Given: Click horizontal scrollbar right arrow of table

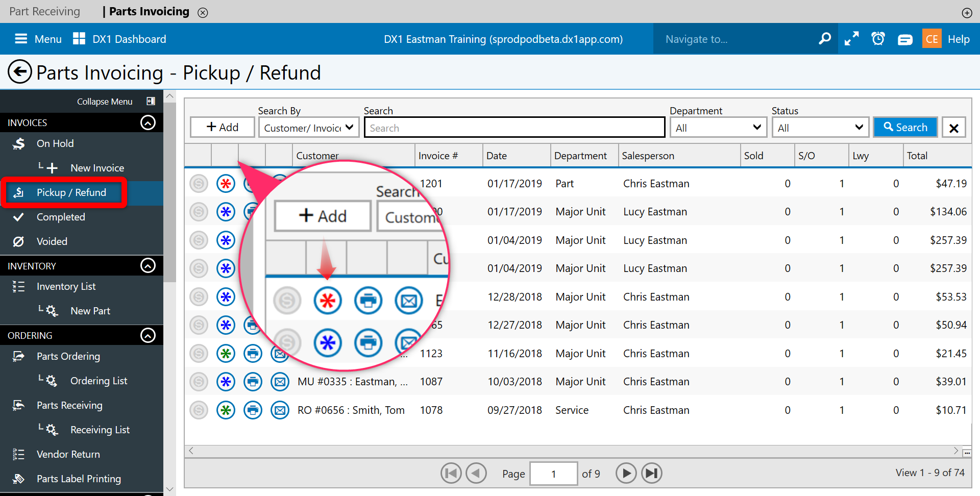Looking at the screenshot, I should [x=955, y=451].
